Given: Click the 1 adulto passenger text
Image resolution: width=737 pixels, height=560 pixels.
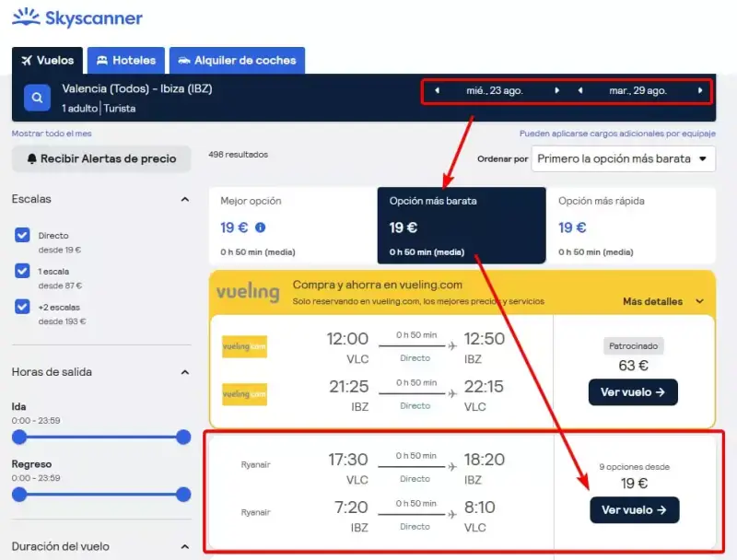Looking at the screenshot, I should [79, 108].
